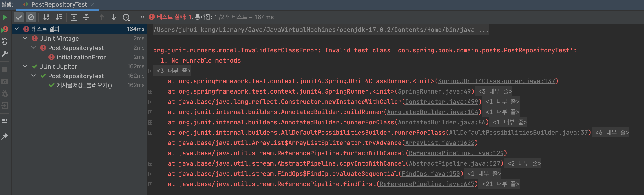Open SpringJUnit4ClassRunner.java:137 link

click(496, 81)
